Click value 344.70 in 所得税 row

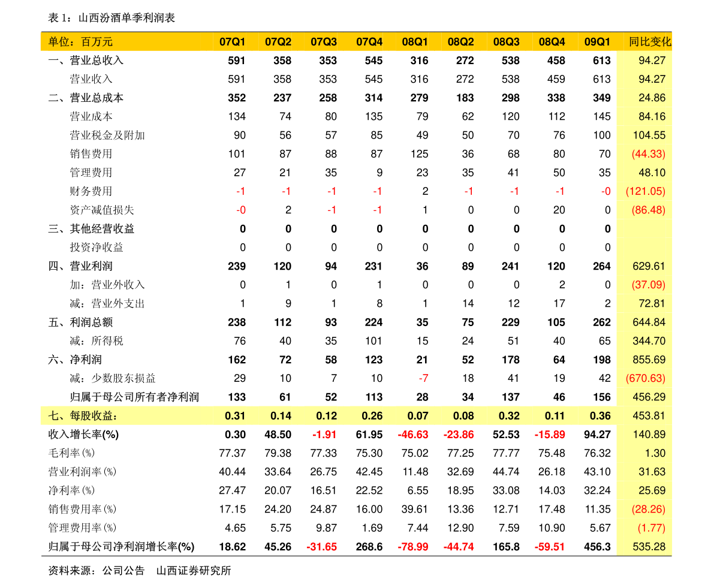649,341
